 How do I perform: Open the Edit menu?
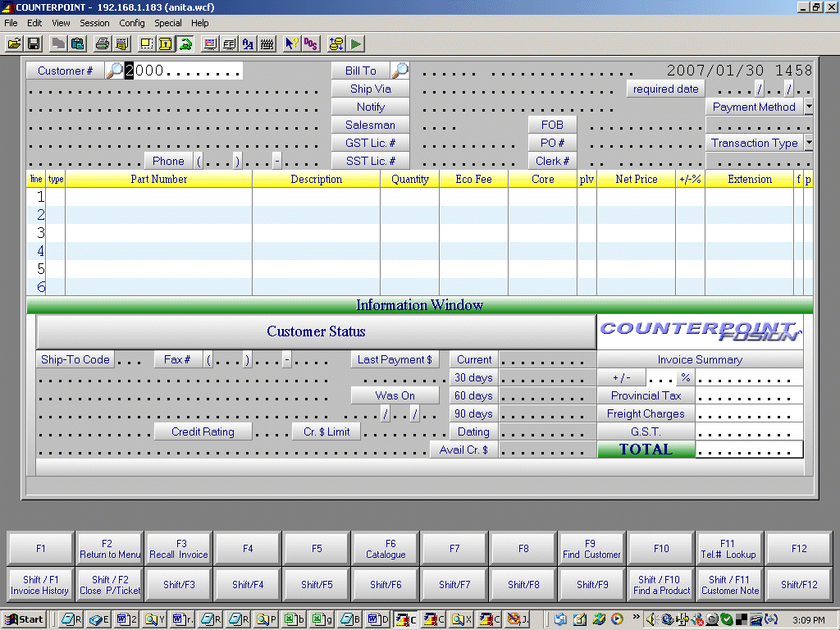pyautogui.click(x=34, y=23)
